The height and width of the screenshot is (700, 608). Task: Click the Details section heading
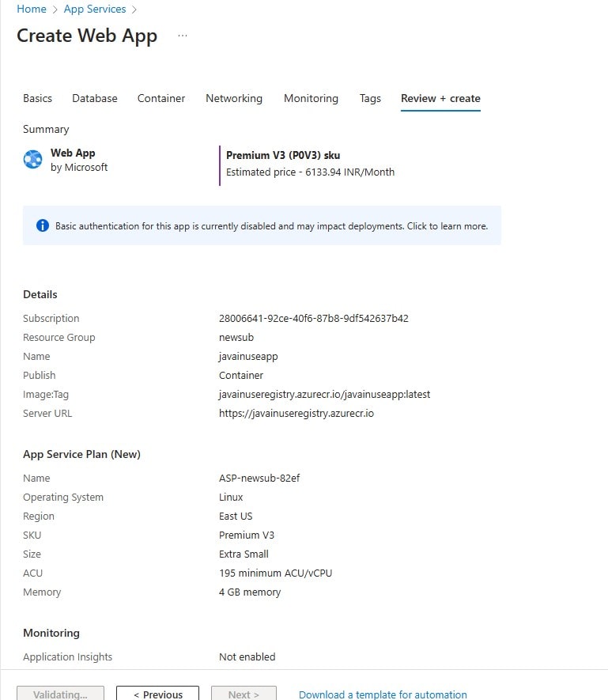click(40, 295)
